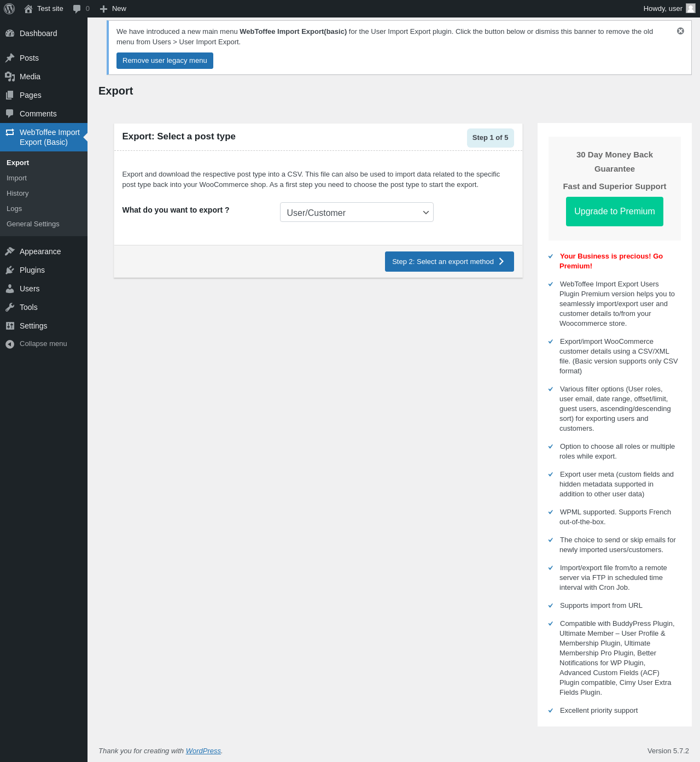Click the Posts pushpin icon
This screenshot has height=762, width=700.
point(10,58)
